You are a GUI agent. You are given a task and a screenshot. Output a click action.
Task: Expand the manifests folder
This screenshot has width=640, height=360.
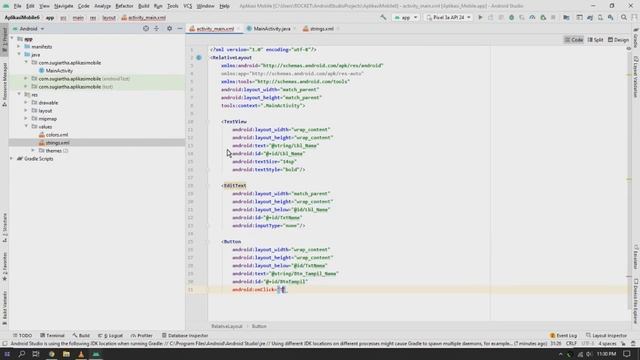click(19, 47)
